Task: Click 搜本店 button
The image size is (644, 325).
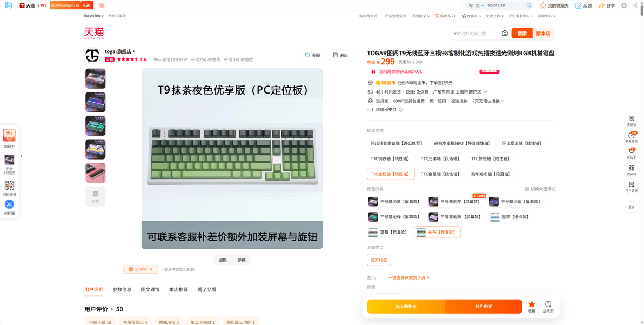Action: coord(543,34)
